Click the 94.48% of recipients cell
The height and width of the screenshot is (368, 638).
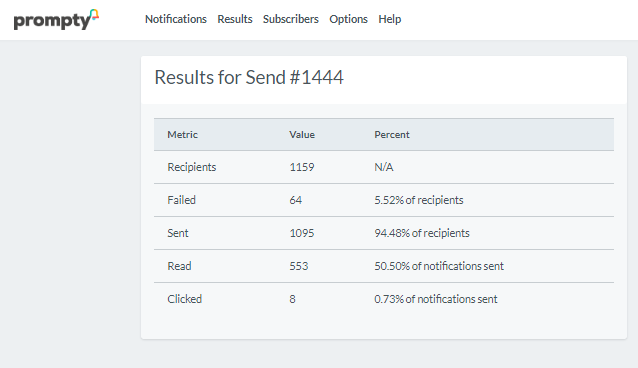pos(422,233)
